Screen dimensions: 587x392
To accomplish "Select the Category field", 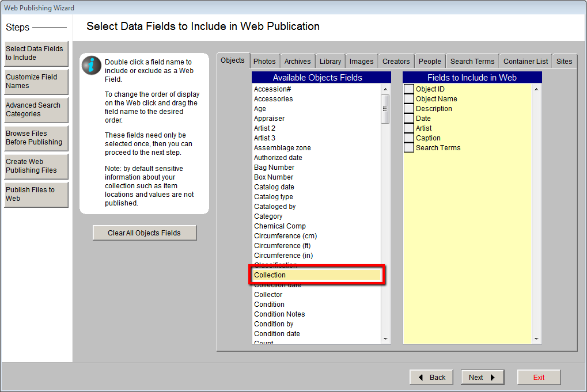I will coord(316,216).
